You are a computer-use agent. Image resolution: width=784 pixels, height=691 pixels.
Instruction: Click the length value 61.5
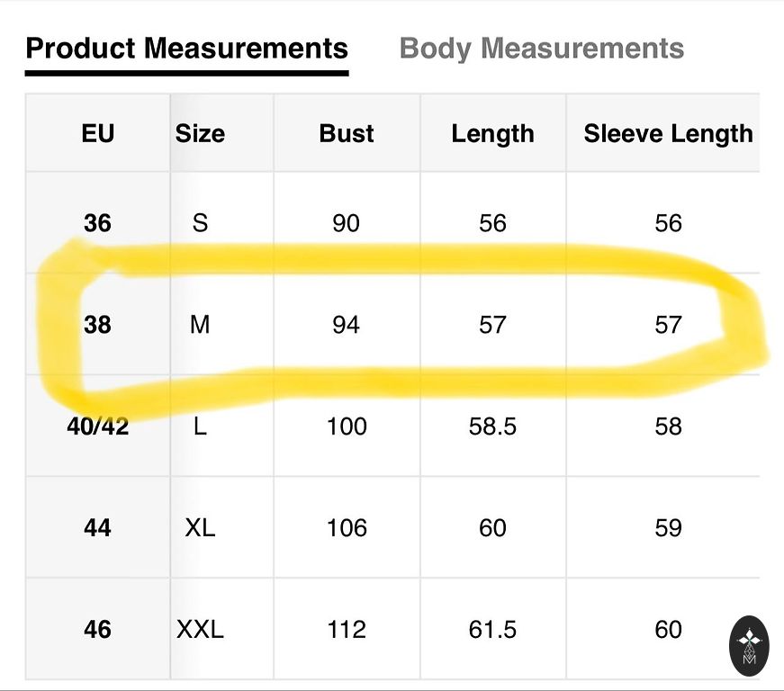click(x=492, y=629)
